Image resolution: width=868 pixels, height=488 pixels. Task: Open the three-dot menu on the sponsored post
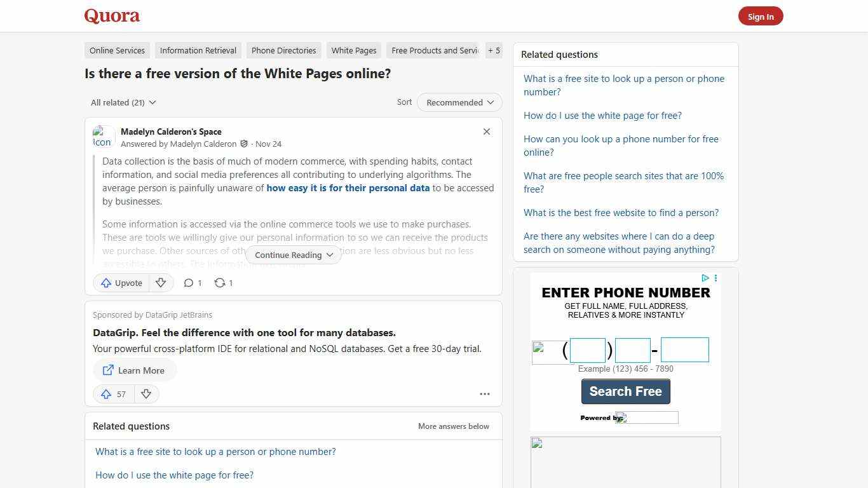(485, 394)
